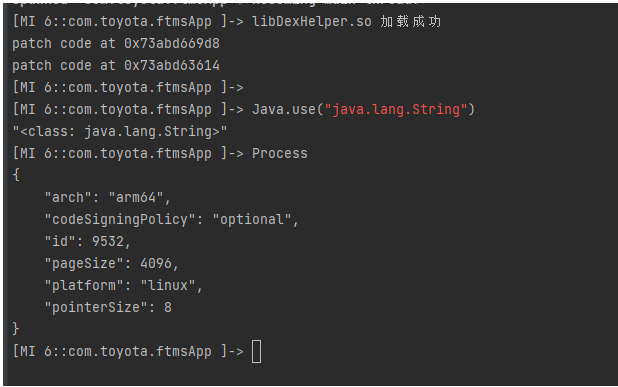Click the pointerSize value 8
The image size is (618, 387).
tap(168, 307)
